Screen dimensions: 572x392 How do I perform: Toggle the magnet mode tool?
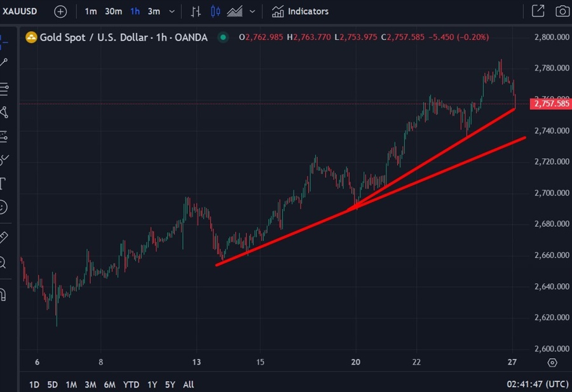pyautogui.click(x=3, y=294)
